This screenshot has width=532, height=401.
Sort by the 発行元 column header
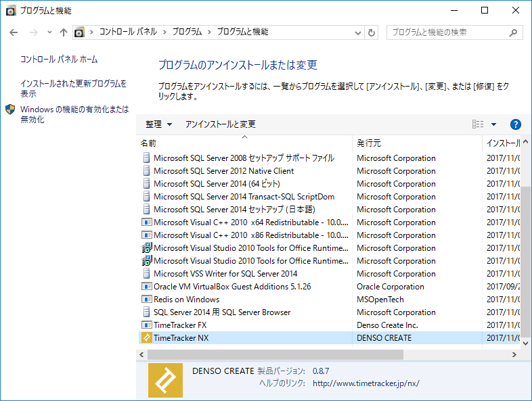point(369,143)
